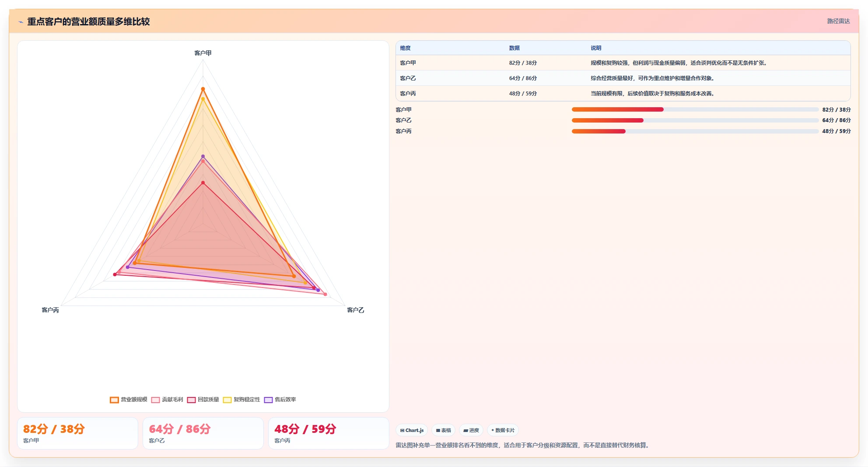Click the 64分 / 86分 value after the progress bar
Viewport: 868px width, 467px height.
coord(836,120)
